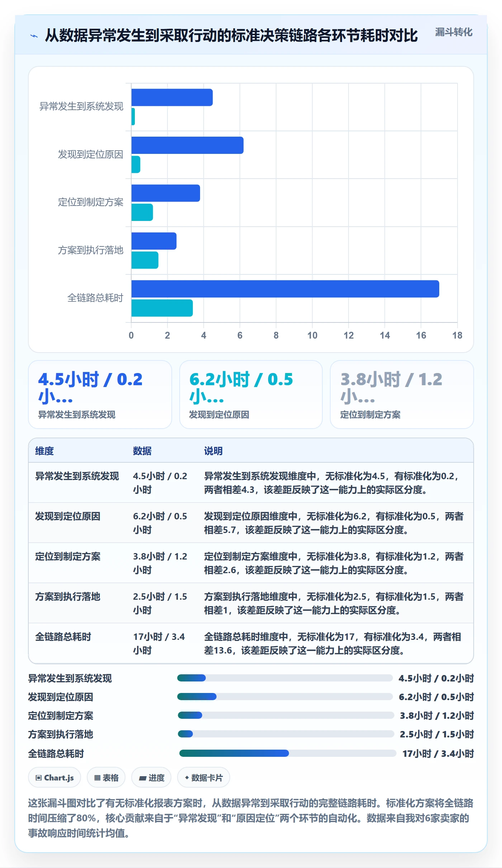
Task: Click the 3.8小时 / 1.2 data card
Action: click(x=402, y=395)
